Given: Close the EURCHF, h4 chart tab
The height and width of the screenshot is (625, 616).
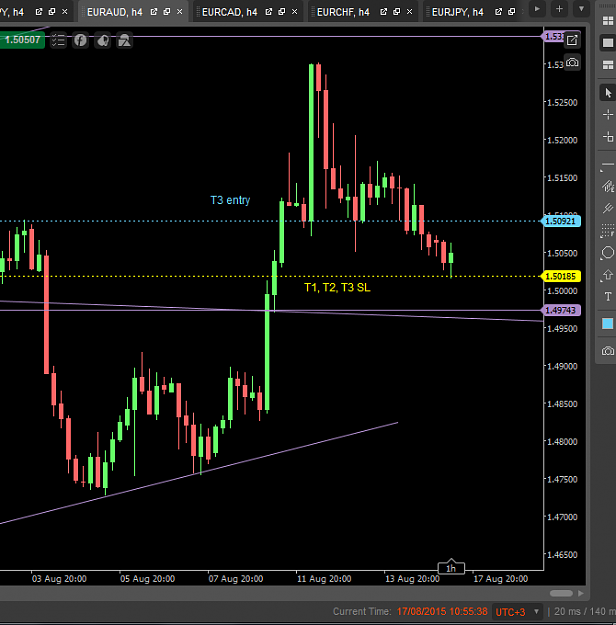Looking at the screenshot, I should point(409,12).
